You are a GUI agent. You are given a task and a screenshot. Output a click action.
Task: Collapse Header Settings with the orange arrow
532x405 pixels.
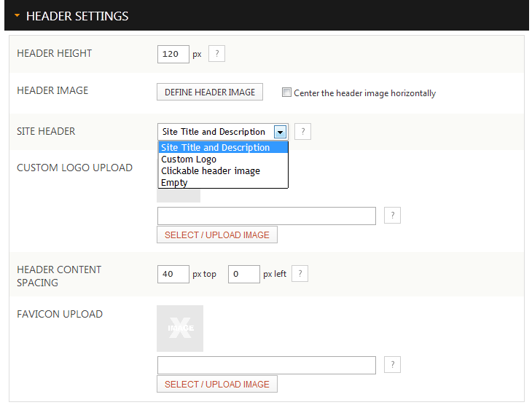[17, 15]
